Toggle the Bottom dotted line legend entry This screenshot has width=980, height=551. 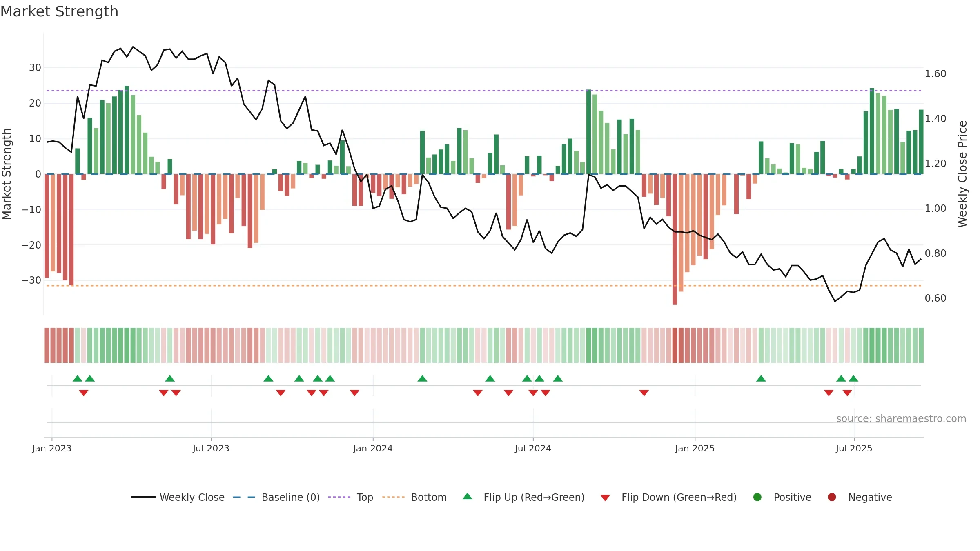pyautogui.click(x=414, y=497)
